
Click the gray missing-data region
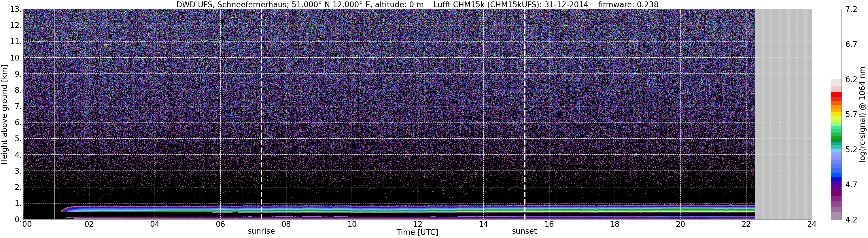[x=783, y=114]
